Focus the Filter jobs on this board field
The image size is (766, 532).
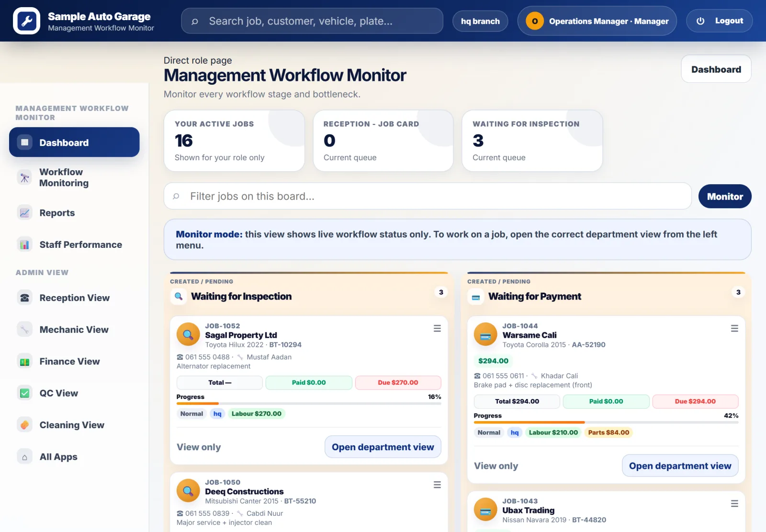click(x=428, y=196)
